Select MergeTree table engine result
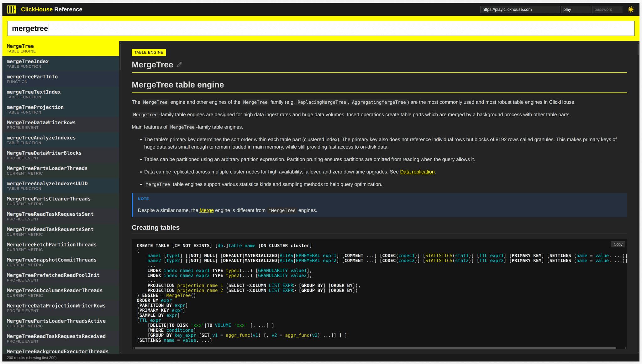 click(61, 48)
